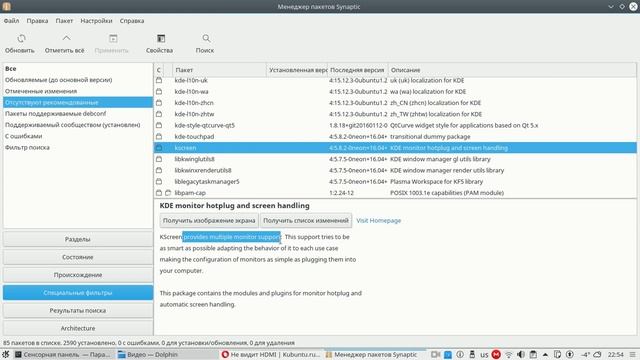Screen dimensions: 640x360
Task: Select Фильтр поиска filter entry
Action: [x=78, y=147]
